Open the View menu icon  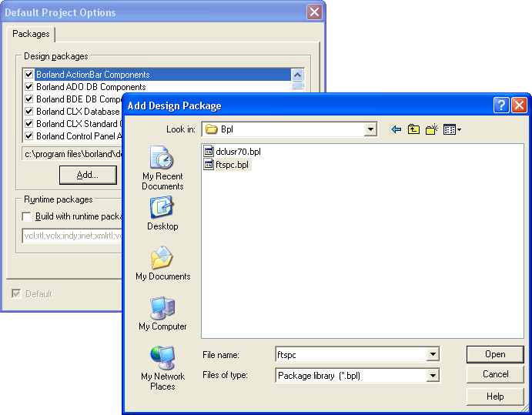click(452, 129)
